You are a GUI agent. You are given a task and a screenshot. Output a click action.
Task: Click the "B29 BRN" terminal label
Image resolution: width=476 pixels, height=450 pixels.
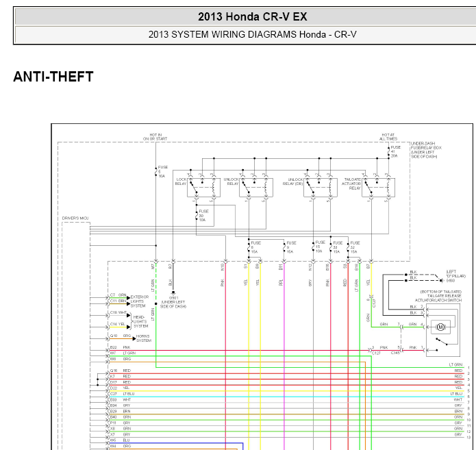tap(121, 411)
